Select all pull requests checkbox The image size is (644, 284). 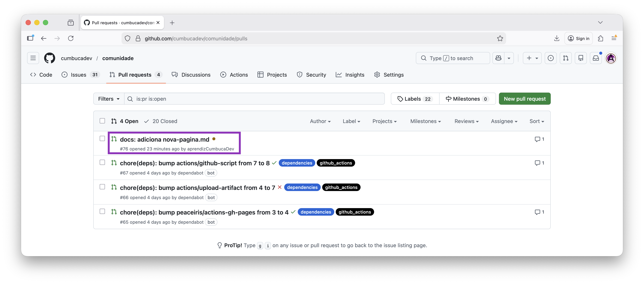tap(102, 121)
